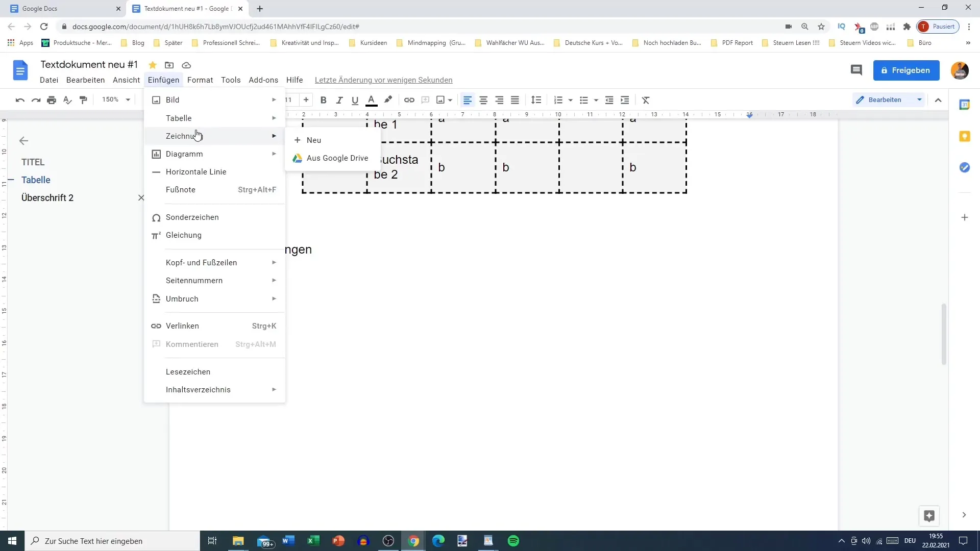This screenshot has height=551, width=980.
Task: Click the decrease indent icon
Action: (x=610, y=99)
